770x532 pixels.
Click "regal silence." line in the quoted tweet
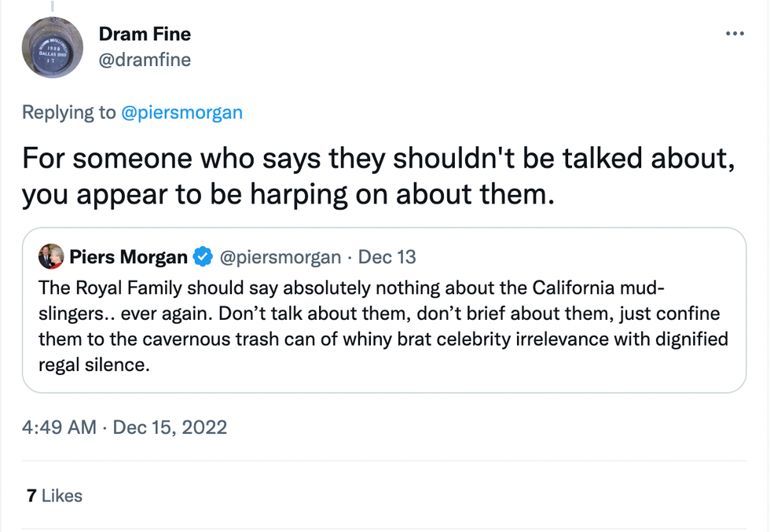pyautogui.click(x=93, y=366)
